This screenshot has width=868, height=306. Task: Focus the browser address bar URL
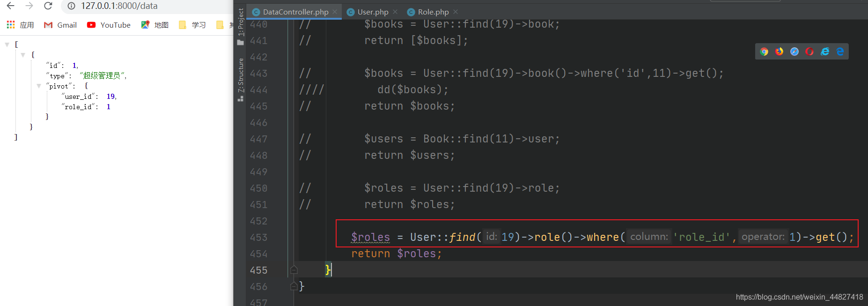(x=119, y=6)
